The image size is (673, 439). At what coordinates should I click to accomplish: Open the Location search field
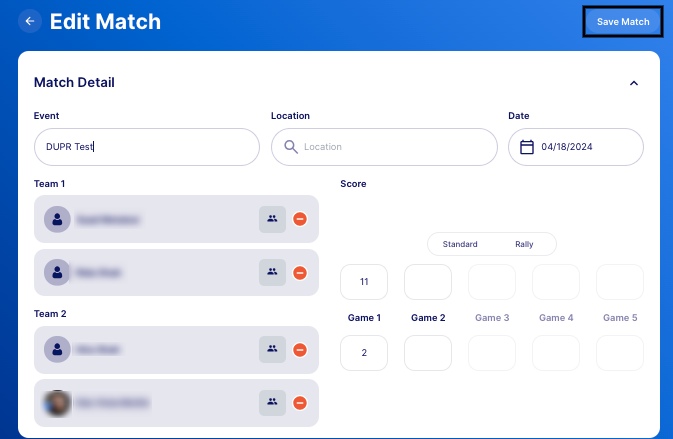384,147
